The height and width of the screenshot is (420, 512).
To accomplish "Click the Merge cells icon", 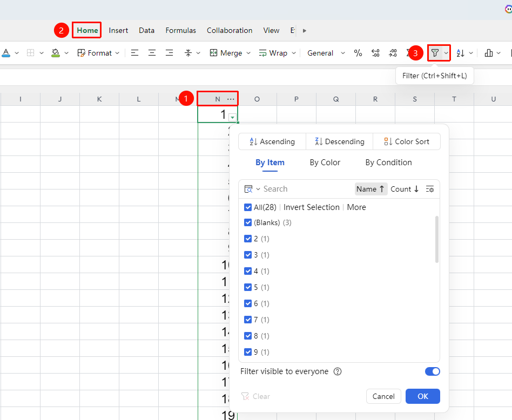I will (213, 53).
